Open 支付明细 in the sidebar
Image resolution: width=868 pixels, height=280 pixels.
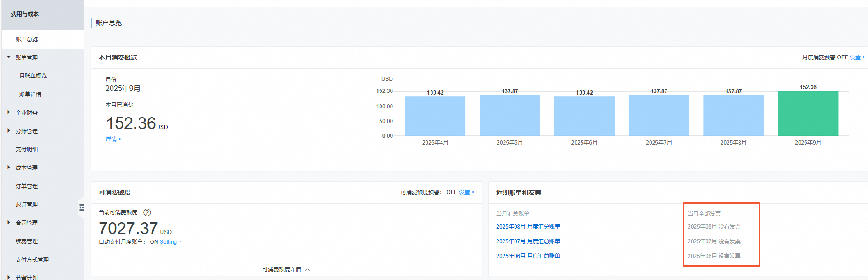pos(27,150)
